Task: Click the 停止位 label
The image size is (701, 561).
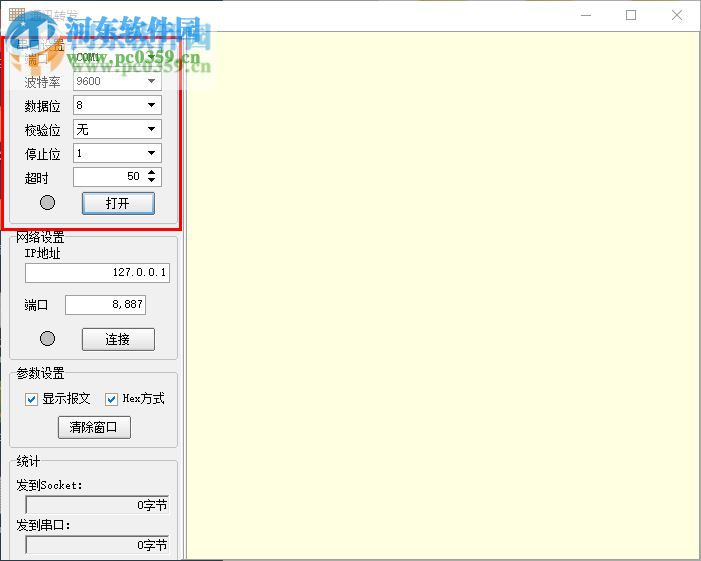Action: click(42, 154)
